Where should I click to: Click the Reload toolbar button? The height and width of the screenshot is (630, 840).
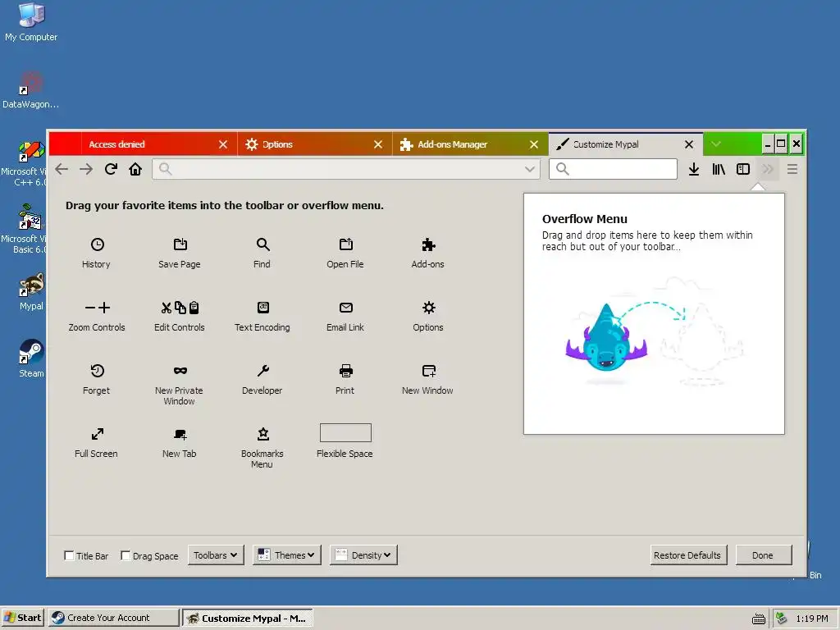click(111, 169)
